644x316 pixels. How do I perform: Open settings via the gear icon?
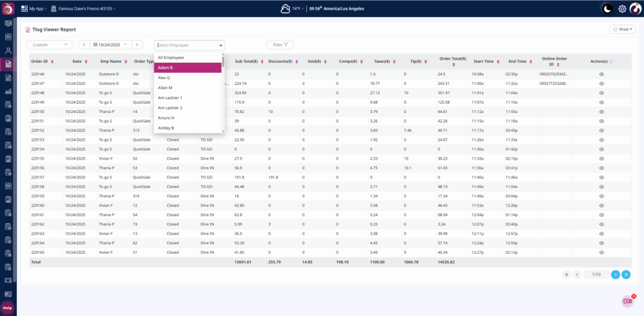[x=622, y=9]
